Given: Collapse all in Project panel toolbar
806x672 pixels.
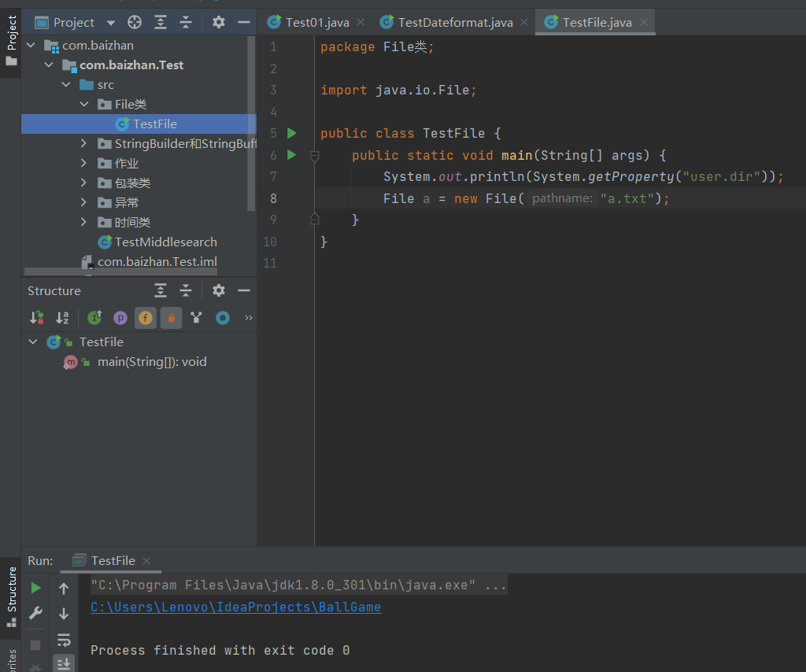Looking at the screenshot, I should click(186, 22).
